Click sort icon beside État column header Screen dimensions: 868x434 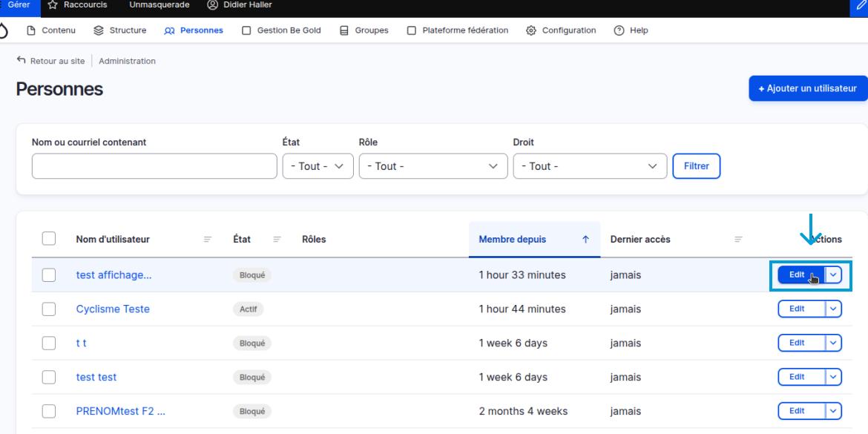click(x=277, y=240)
